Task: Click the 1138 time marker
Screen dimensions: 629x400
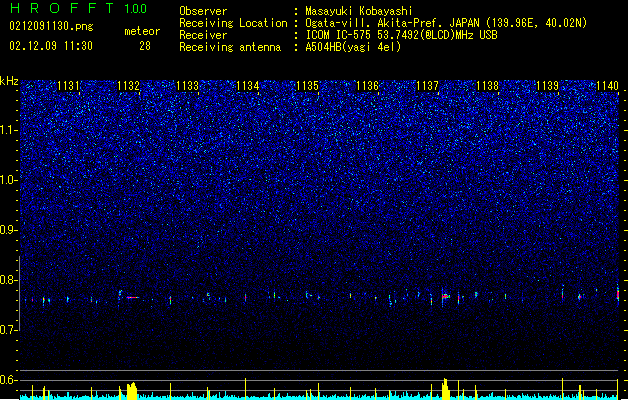Action: 487,86
